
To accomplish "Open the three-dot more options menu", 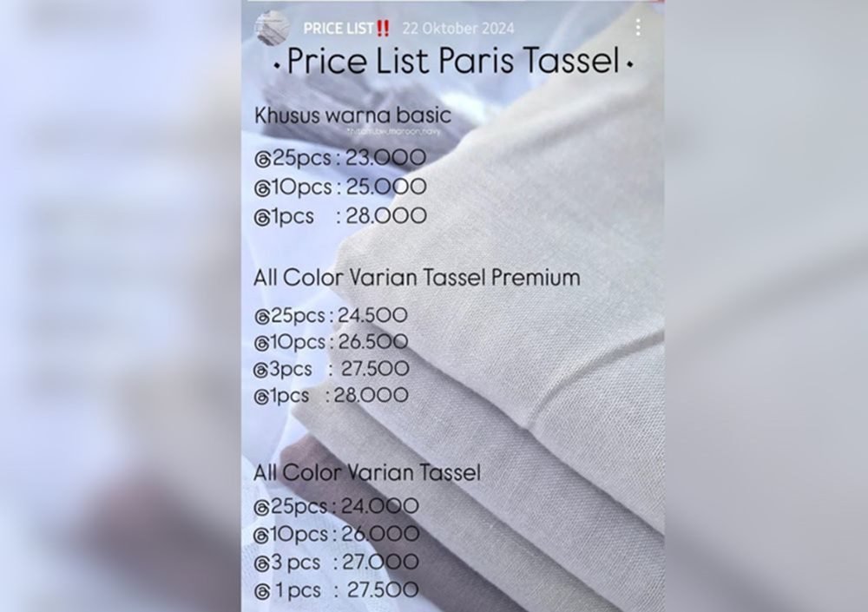I will pos(638,28).
